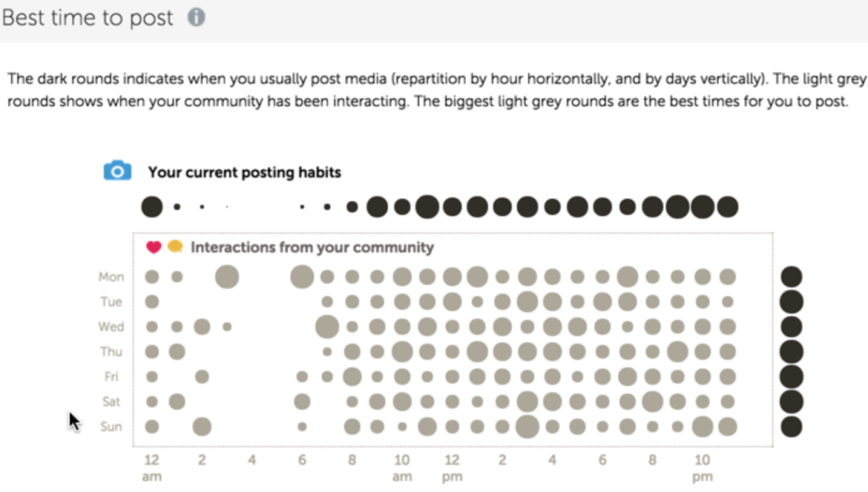
Task: Click the yellow comment bubble icon
Action: (x=175, y=247)
